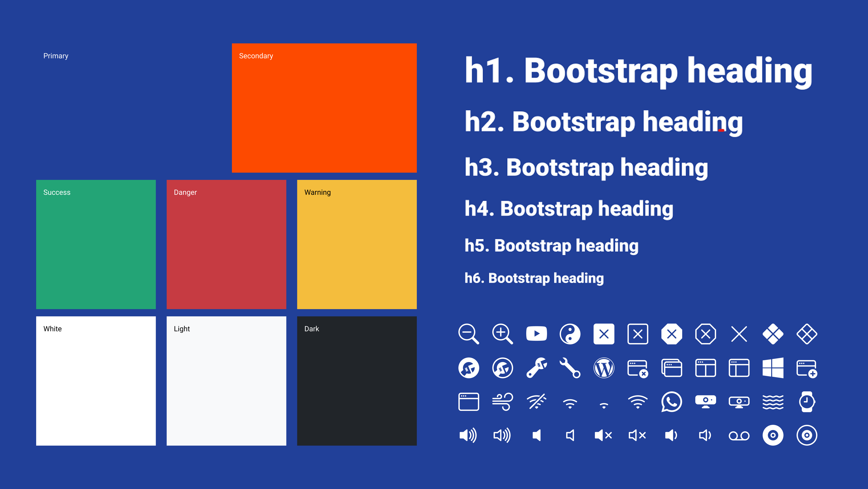Click the voicemail icon

[739, 436]
